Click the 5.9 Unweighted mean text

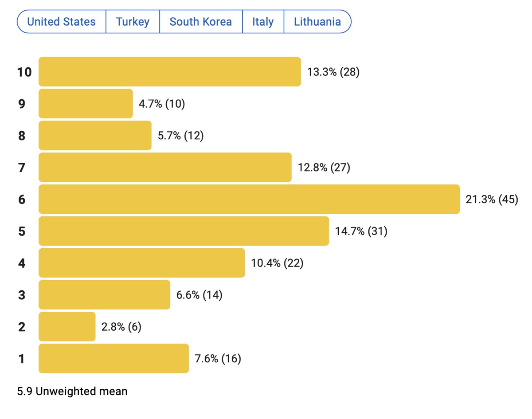tap(72, 392)
